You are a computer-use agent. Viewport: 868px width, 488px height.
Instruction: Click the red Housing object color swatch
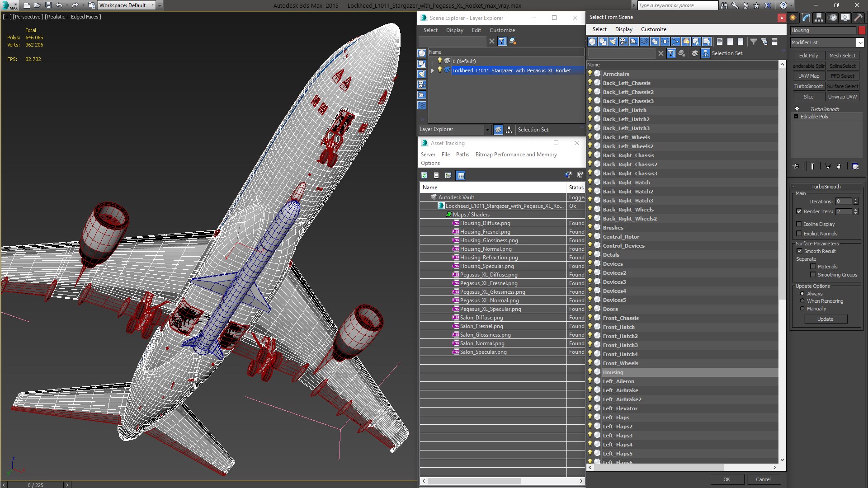862,30
